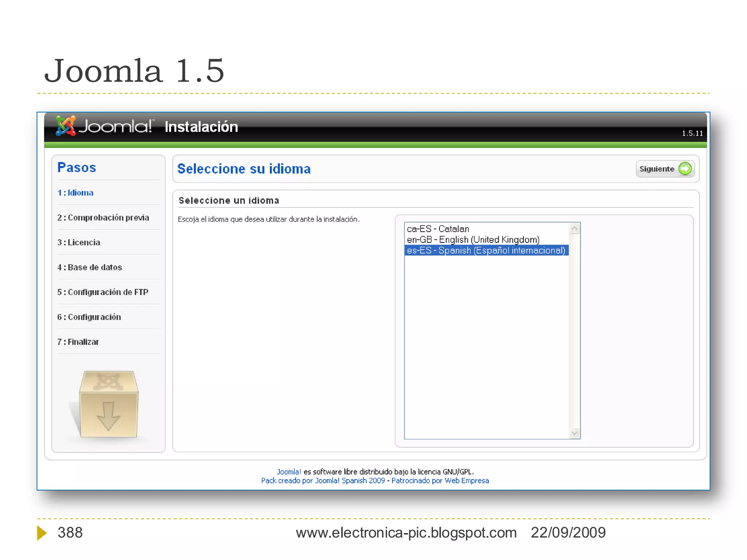The image size is (747, 560).
Task: Click the Seleccione un idioma subheading
Action: (x=229, y=201)
